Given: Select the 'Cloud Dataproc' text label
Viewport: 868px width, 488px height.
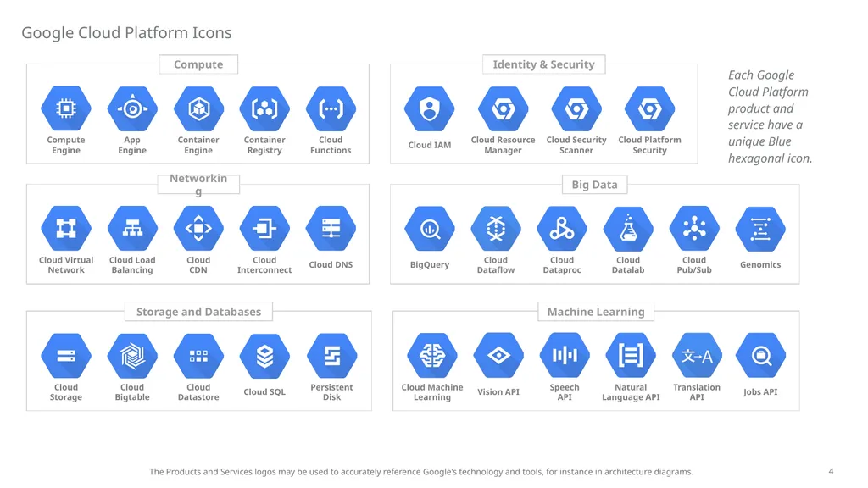Looking at the screenshot, I should click(x=562, y=265).
